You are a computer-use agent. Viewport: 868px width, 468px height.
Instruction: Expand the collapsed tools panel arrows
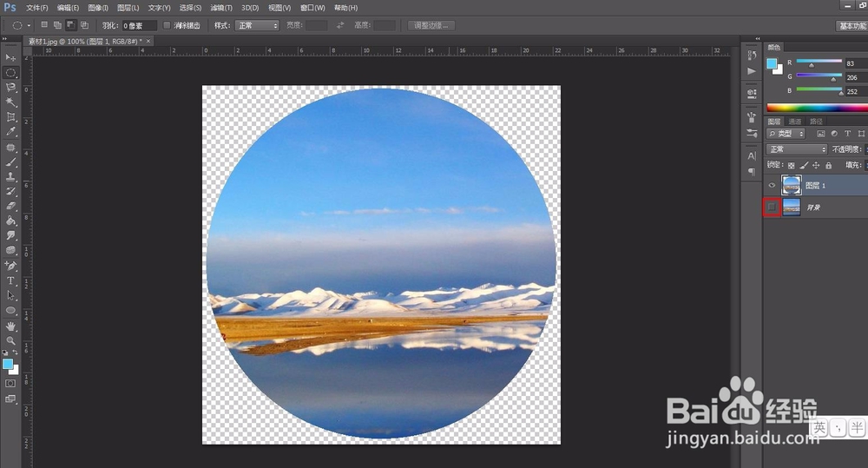tap(4, 39)
